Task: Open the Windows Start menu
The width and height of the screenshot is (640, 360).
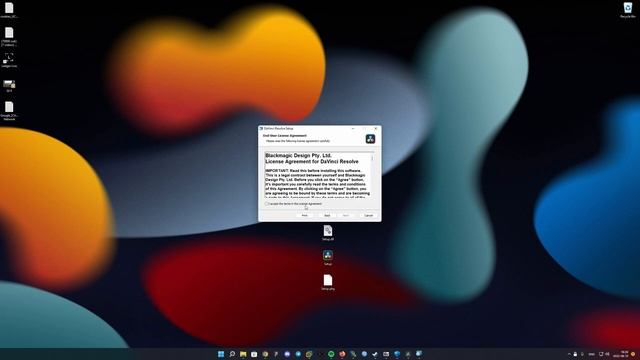Action: 221,354
